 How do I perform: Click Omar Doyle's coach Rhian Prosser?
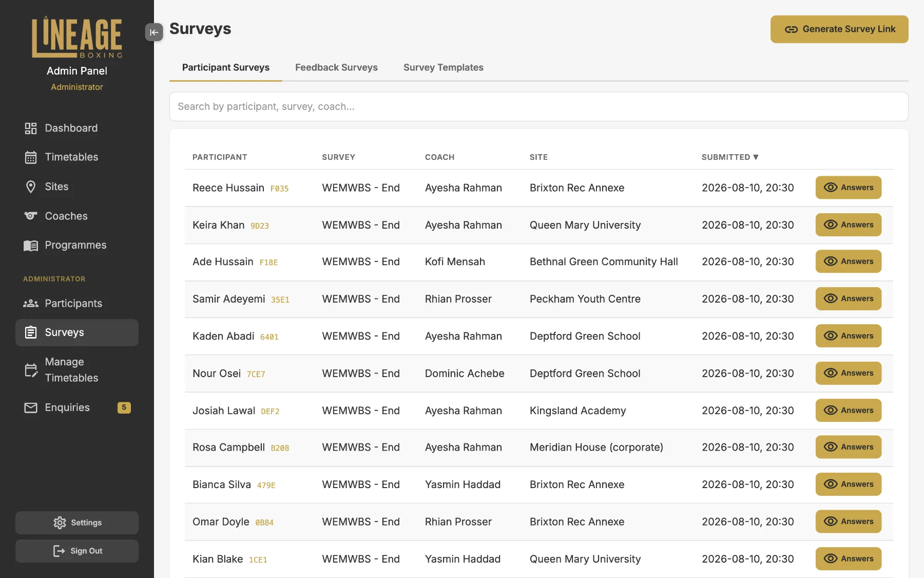(458, 522)
